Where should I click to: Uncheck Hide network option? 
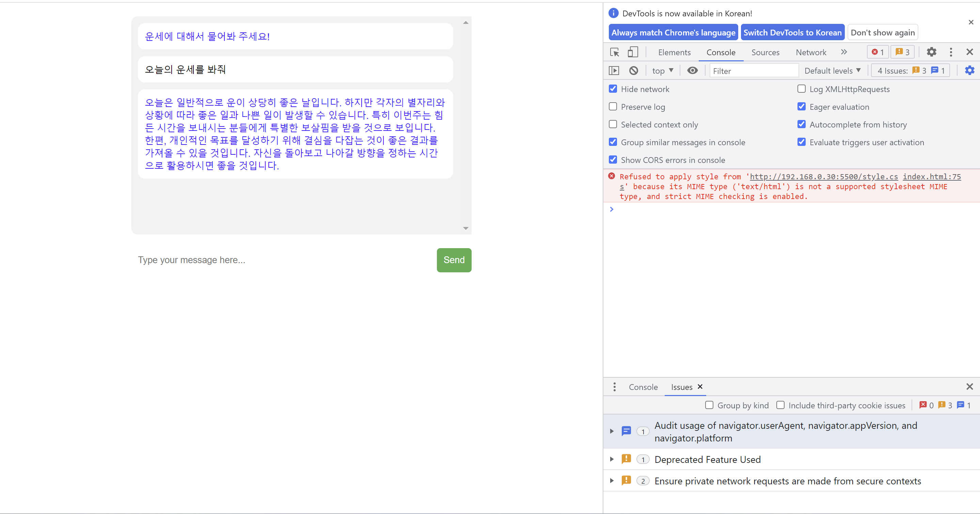click(613, 89)
